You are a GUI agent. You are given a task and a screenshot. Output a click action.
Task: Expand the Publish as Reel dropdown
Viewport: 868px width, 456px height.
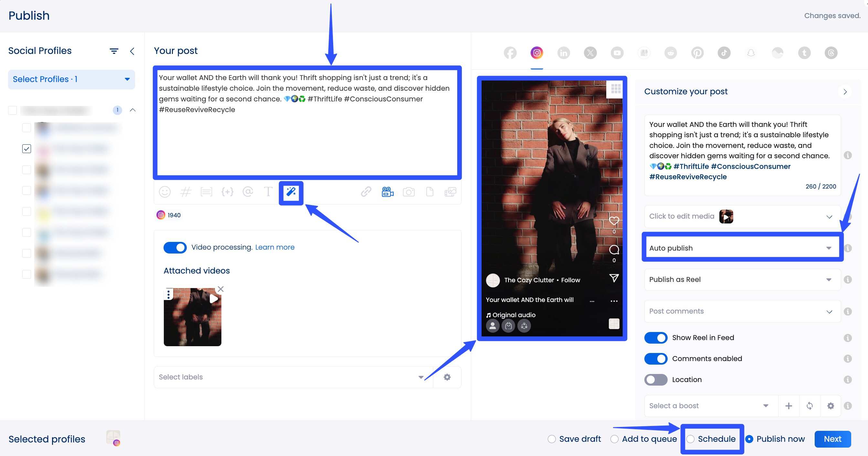[742, 280]
